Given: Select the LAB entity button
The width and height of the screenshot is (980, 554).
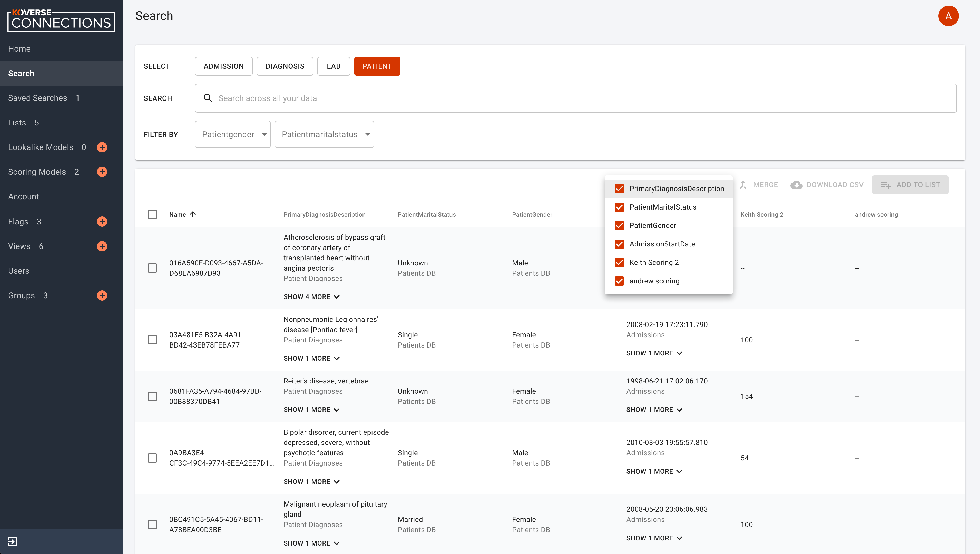Looking at the screenshot, I should click(334, 66).
